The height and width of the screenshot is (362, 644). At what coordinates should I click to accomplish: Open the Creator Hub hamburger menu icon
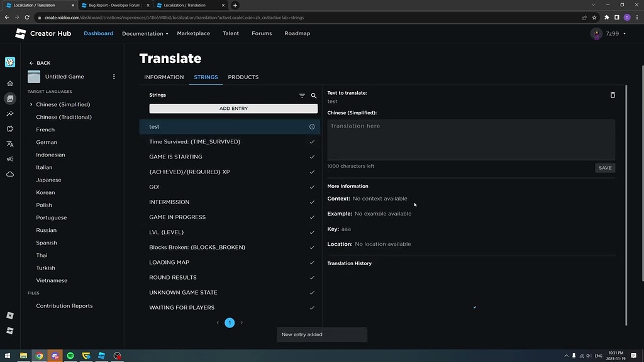[x=19, y=33]
